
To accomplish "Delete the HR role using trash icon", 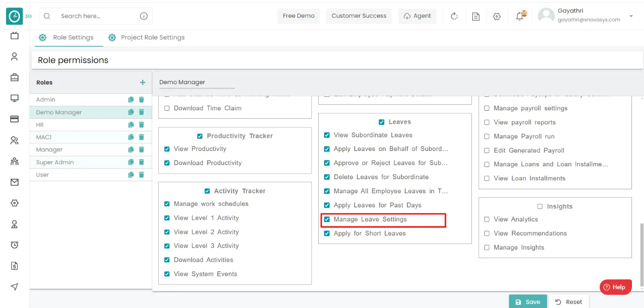I will pos(141,125).
